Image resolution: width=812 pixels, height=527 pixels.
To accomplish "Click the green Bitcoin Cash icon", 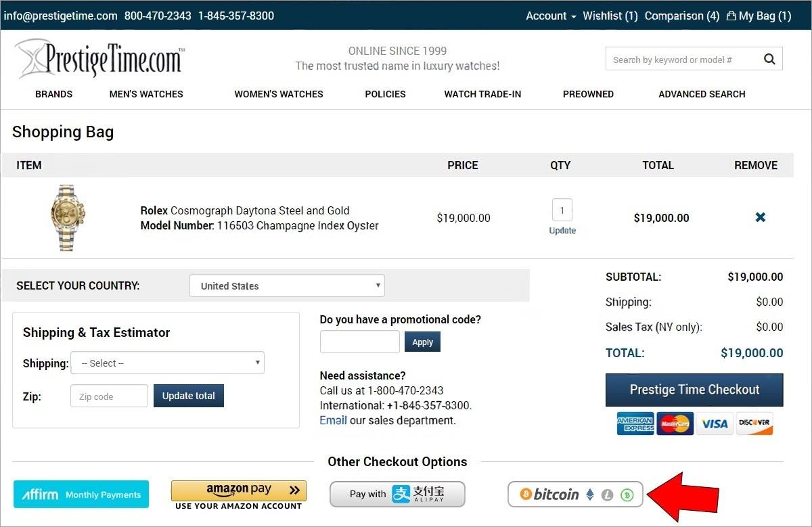I will [627, 495].
